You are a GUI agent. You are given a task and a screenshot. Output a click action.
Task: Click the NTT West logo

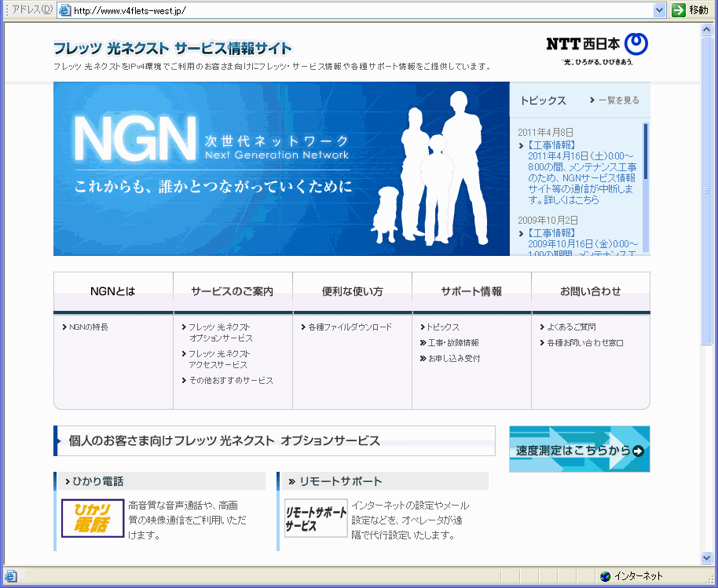pyautogui.click(x=597, y=49)
